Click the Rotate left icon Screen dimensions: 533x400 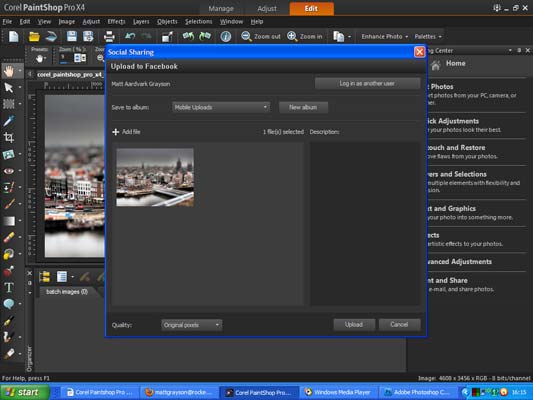[x=188, y=36]
